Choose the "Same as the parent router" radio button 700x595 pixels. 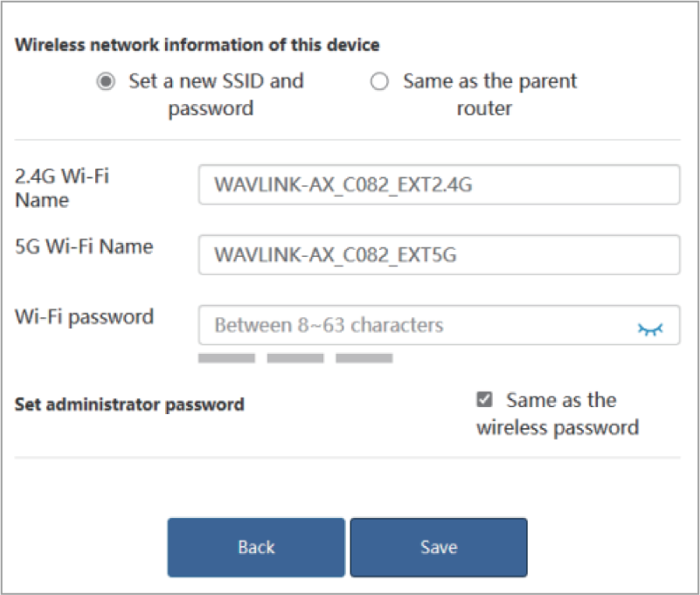[x=379, y=82]
